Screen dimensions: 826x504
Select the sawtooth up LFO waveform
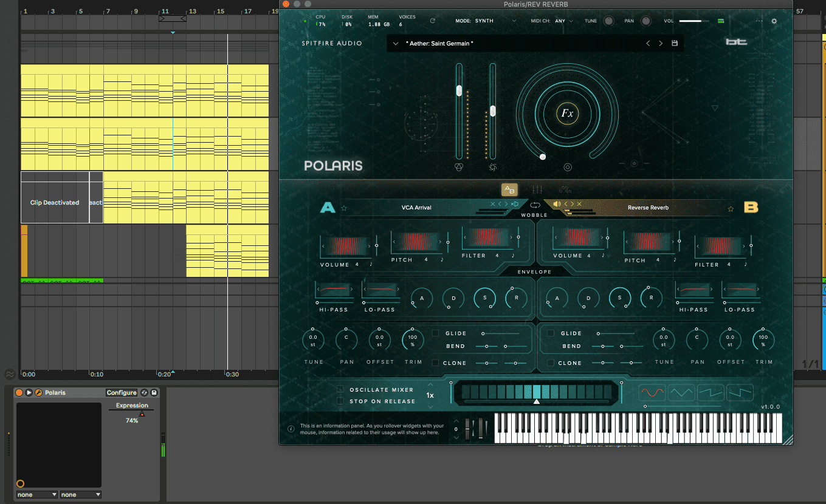coord(711,393)
